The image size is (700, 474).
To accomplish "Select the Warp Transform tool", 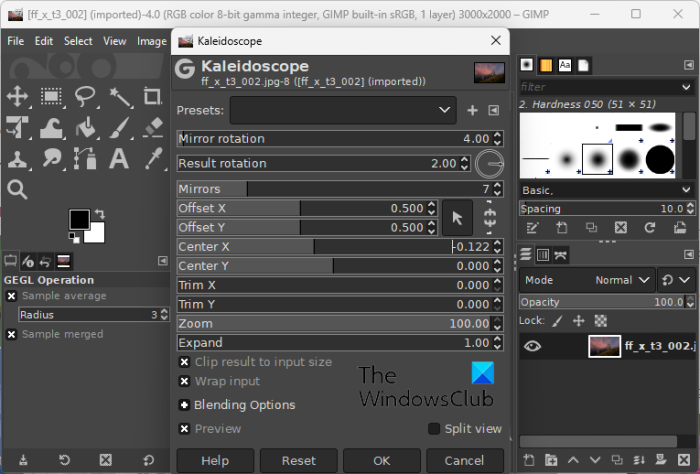I will click(x=51, y=127).
